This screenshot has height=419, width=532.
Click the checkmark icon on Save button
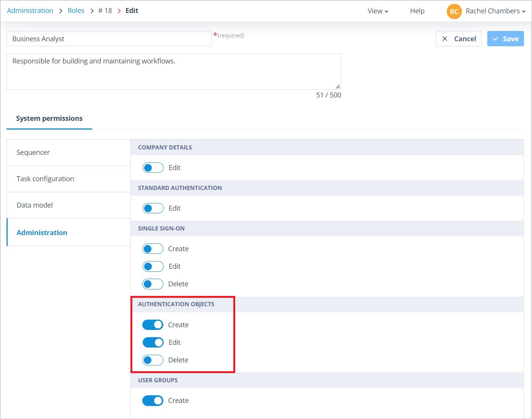click(x=495, y=39)
